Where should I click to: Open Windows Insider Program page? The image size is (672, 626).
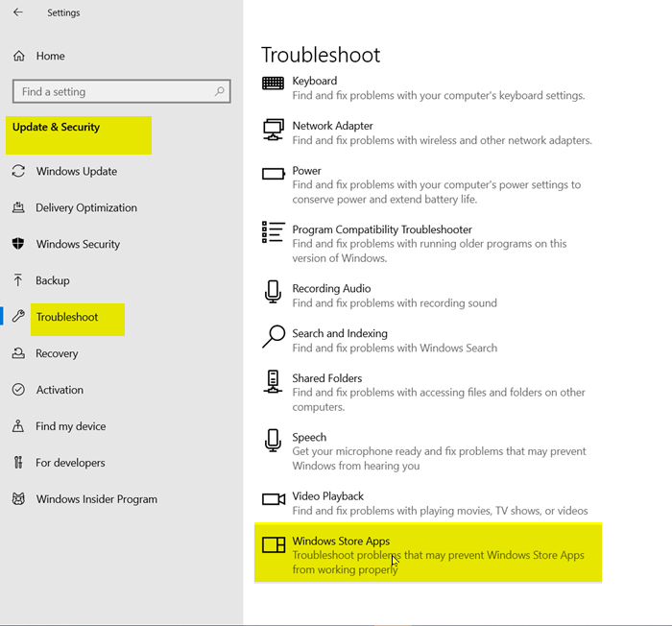(x=96, y=499)
